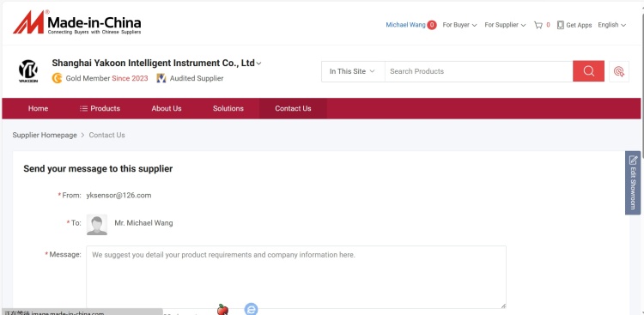Select the Contact Us tab

pos(293,108)
